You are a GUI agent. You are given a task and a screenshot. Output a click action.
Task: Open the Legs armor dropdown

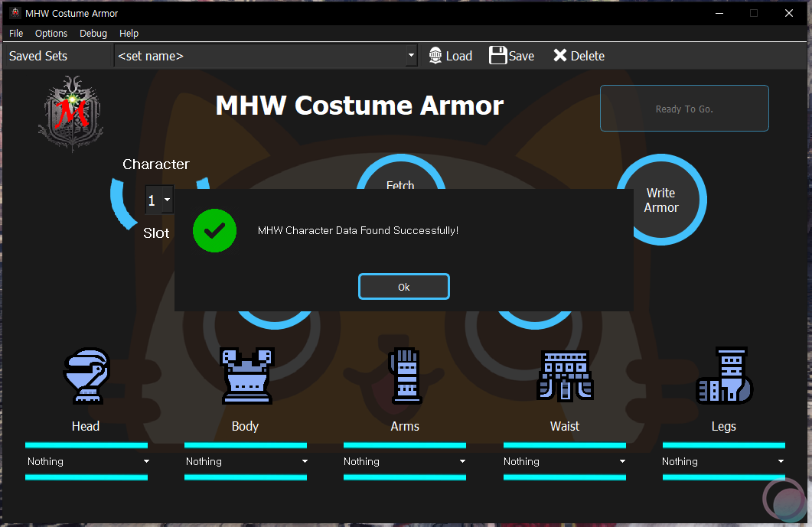723,461
